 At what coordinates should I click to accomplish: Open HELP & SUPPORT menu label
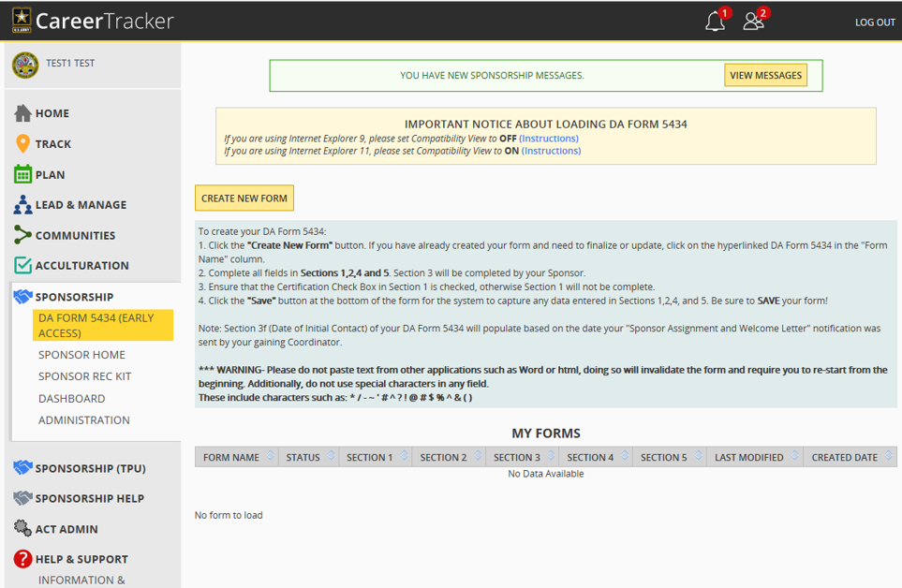click(81, 559)
